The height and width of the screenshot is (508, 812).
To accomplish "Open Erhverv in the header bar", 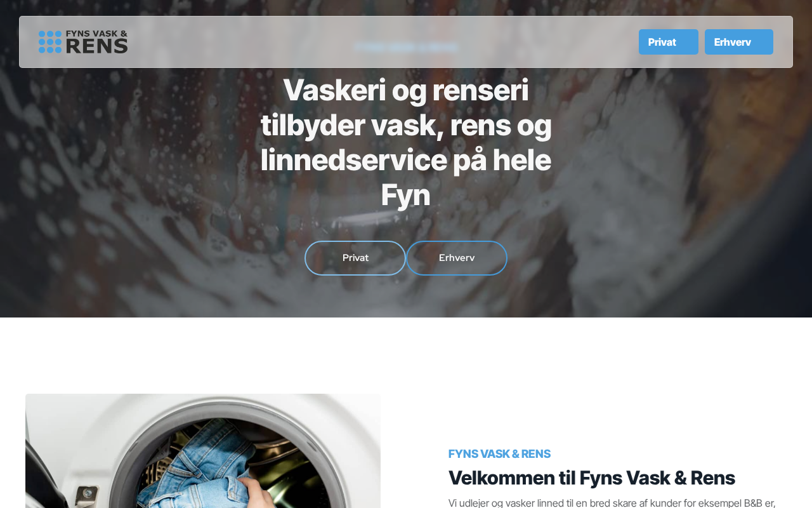I will (x=739, y=42).
